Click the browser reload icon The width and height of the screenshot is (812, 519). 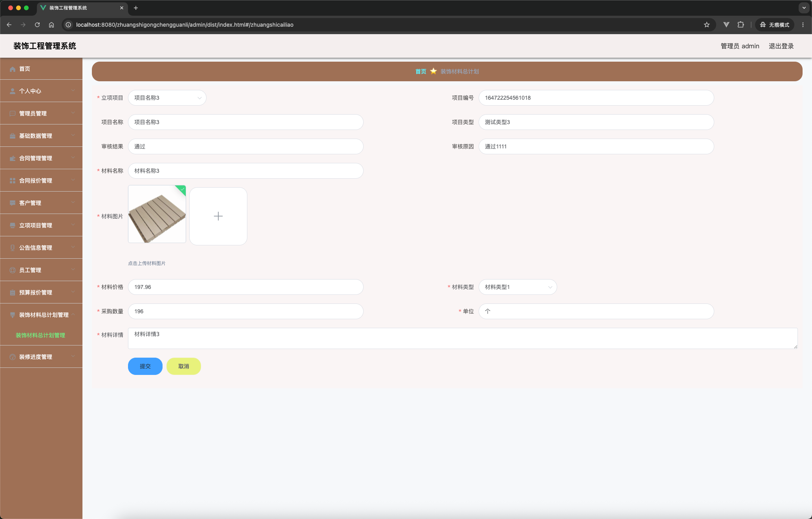pos(37,25)
